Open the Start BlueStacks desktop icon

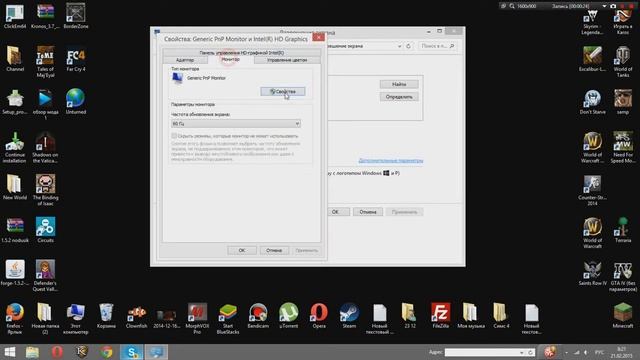(x=228, y=318)
